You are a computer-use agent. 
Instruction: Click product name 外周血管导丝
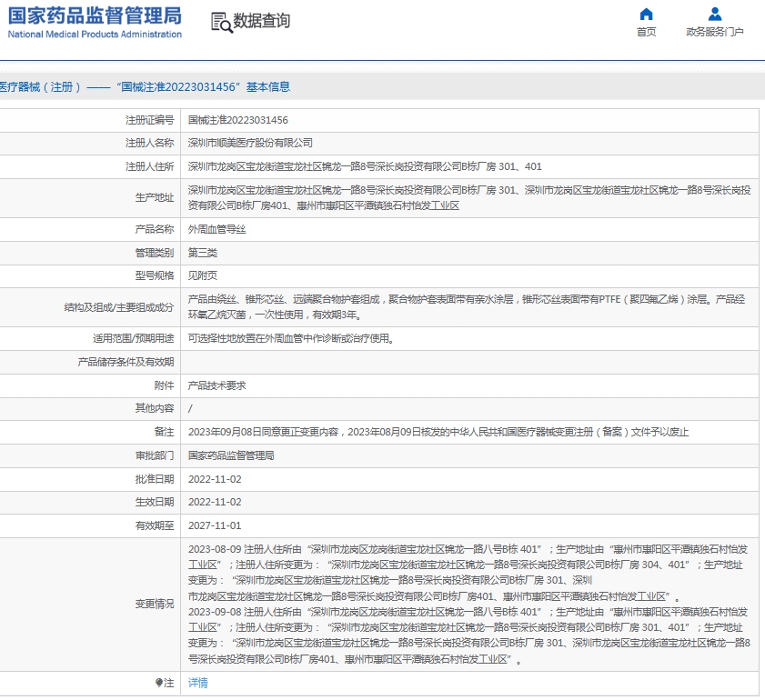(217, 229)
